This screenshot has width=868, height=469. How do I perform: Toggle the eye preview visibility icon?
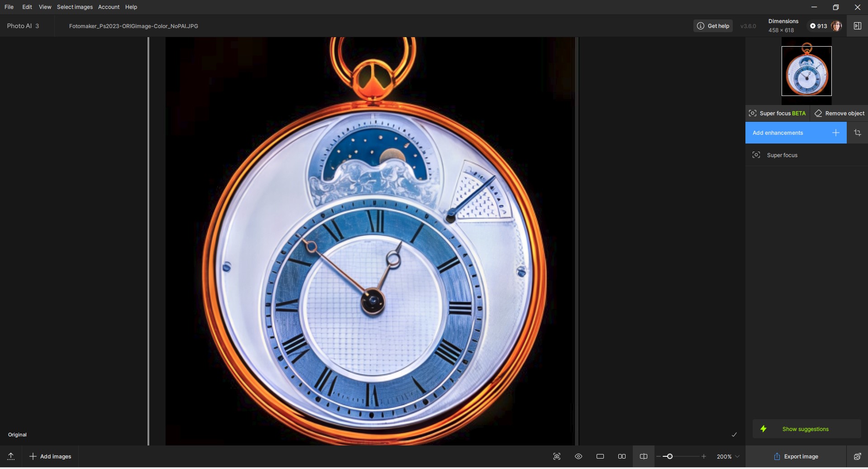click(x=579, y=456)
